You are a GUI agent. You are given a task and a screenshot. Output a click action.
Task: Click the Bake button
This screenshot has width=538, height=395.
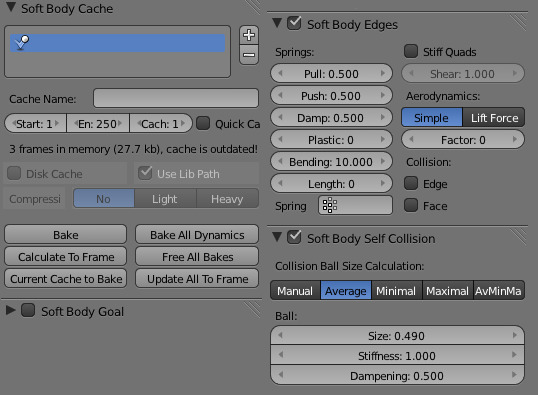click(66, 235)
